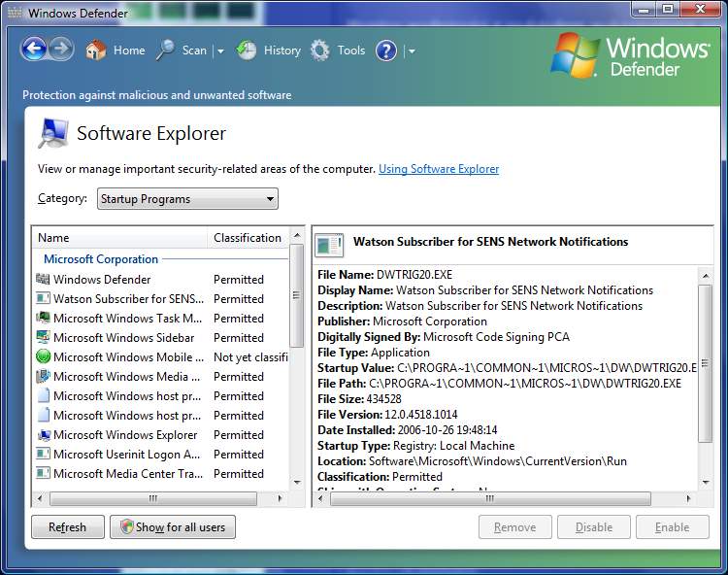
Task: Click the Microsoft Windows Sidebar icon
Action: (43, 337)
